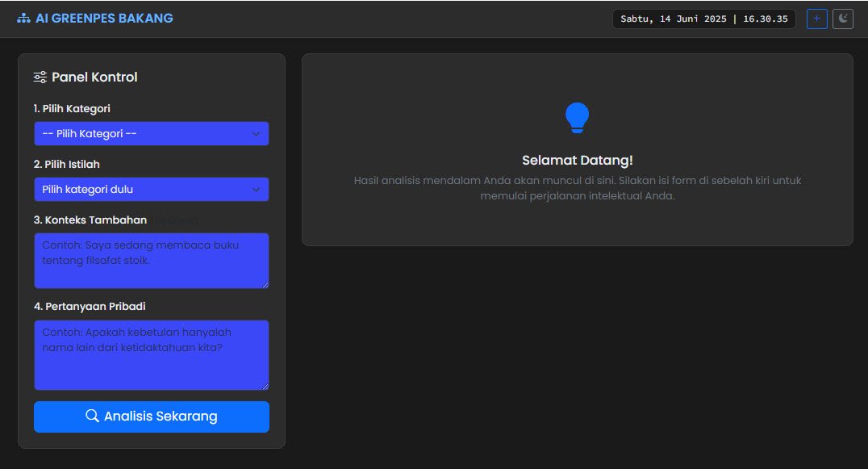Click the "Analisis Sekarang" button
The image size is (868, 469).
pyautogui.click(x=152, y=417)
